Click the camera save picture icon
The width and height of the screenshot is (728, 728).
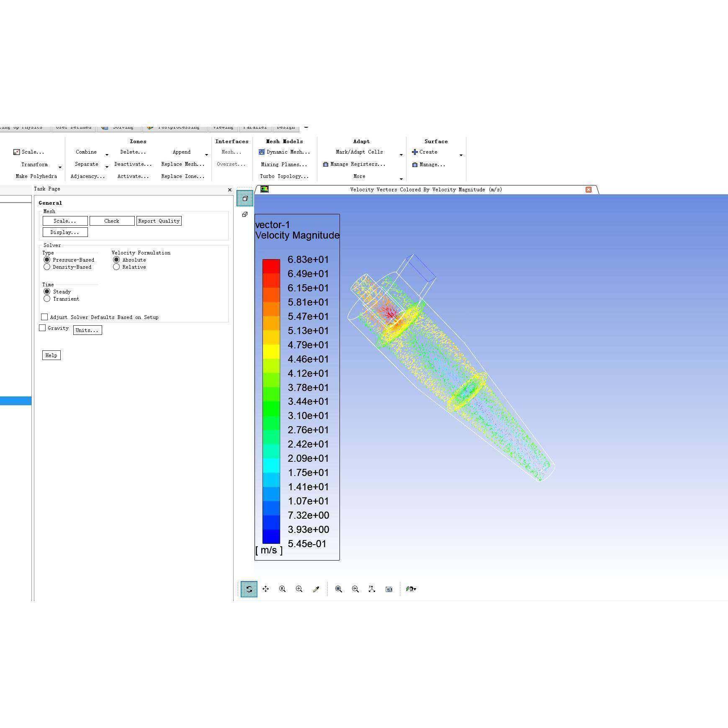tap(389, 589)
